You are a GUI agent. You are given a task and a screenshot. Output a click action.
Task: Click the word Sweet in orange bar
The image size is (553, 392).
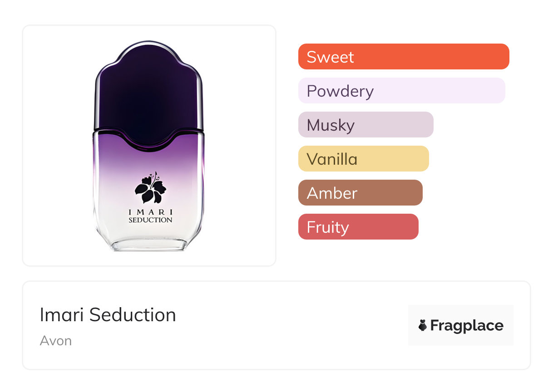[x=330, y=57]
